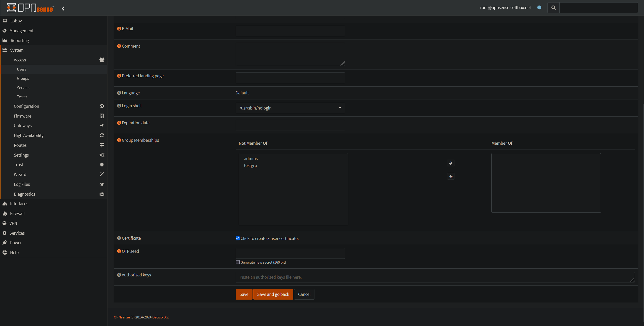Click the info icon next to OTP seed

(119, 251)
